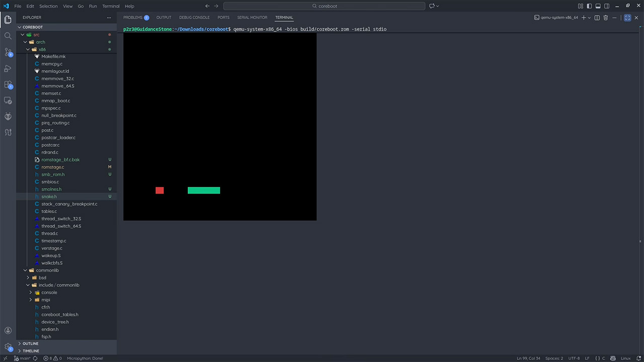Open the Search view in the activity bar
This screenshot has height=362, width=644.
[8, 36]
